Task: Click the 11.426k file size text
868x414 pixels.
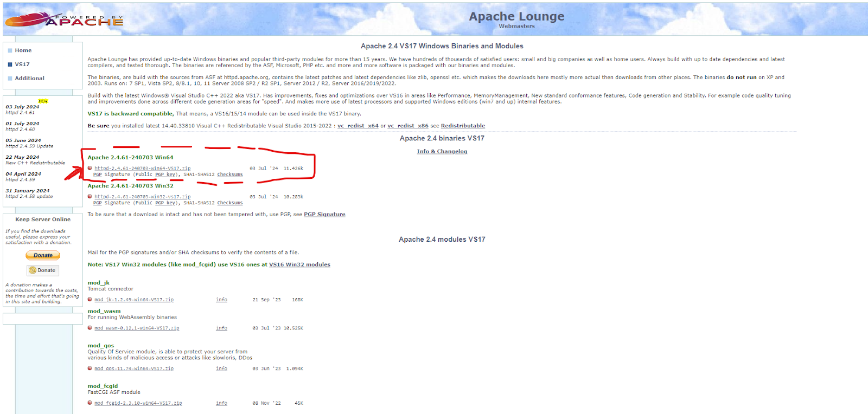Action: point(293,169)
